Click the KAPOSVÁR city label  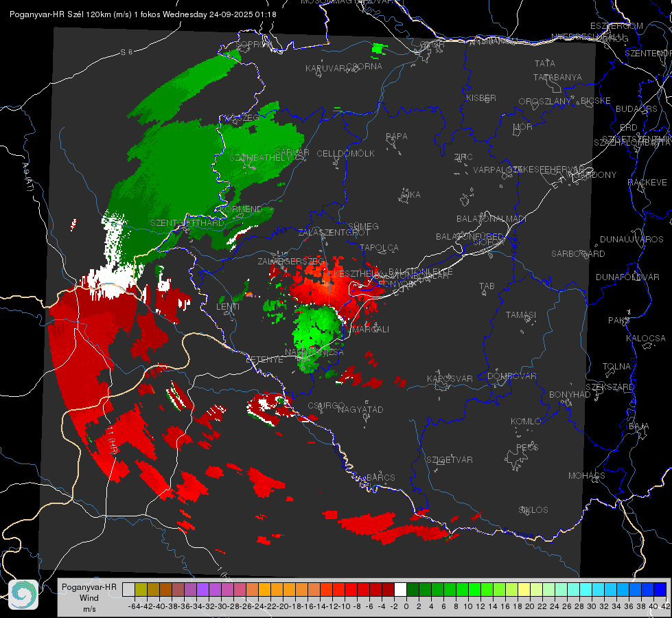click(x=450, y=378)
